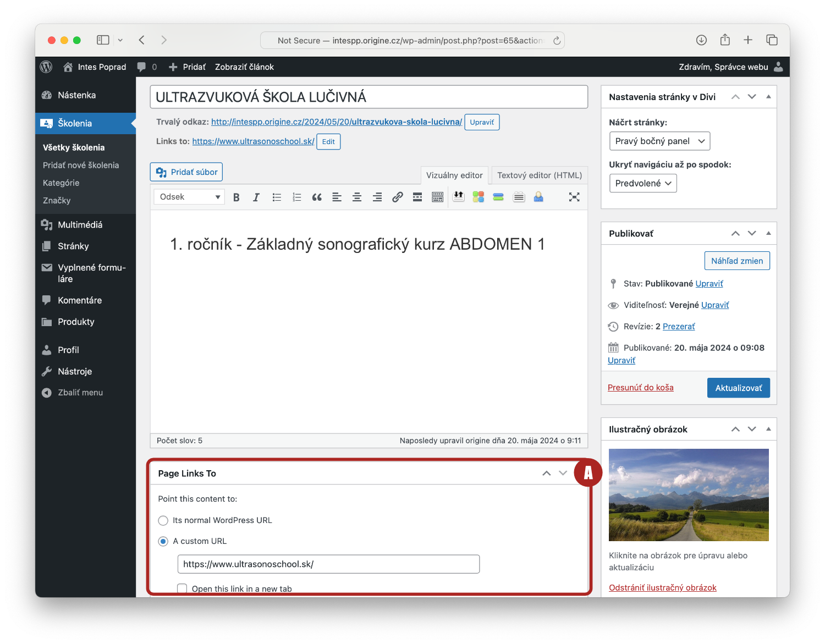Click Zobraziť článok in the admin bar
The height and width of the screenshot is (644, 825).
tap(244, 67)
